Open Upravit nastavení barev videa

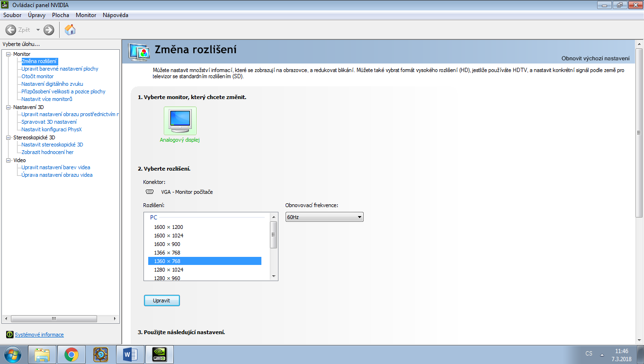pos(56,167)
